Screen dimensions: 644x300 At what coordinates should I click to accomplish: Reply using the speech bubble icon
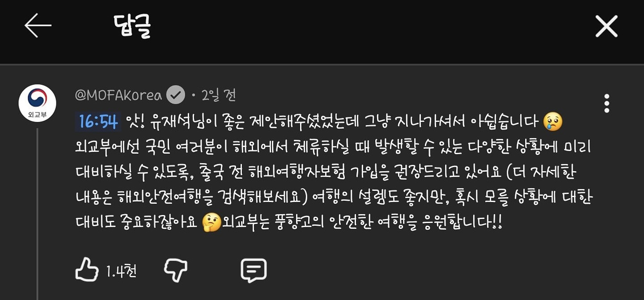point(254,270)
